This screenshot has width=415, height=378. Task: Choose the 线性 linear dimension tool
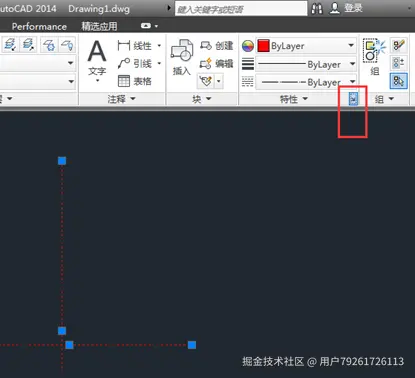[x=135, y=46]
